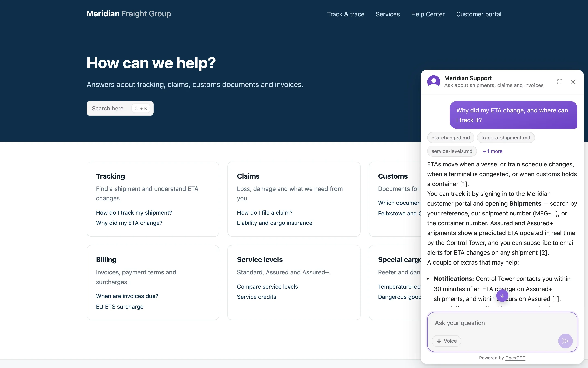Open Why did my ETA change? article
The width and height of the screenshot is (588, 368).
point(129,223)
